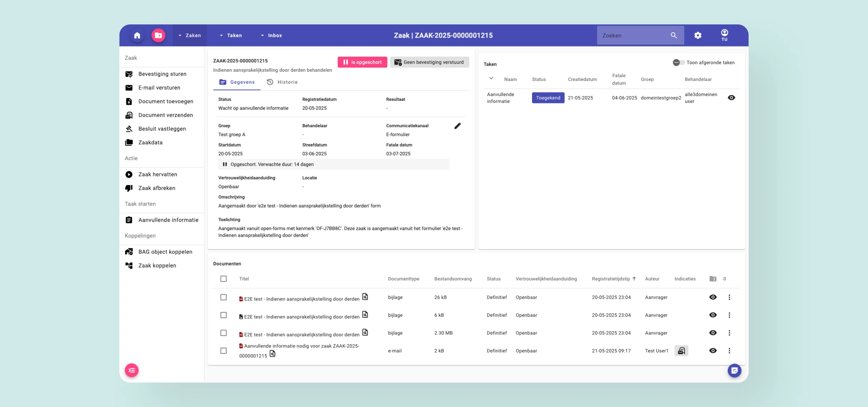Click Geen bevestiging verstuurd button
This screenshot has height=407, width=868.
pyautogui.click(x=429, y=62)
